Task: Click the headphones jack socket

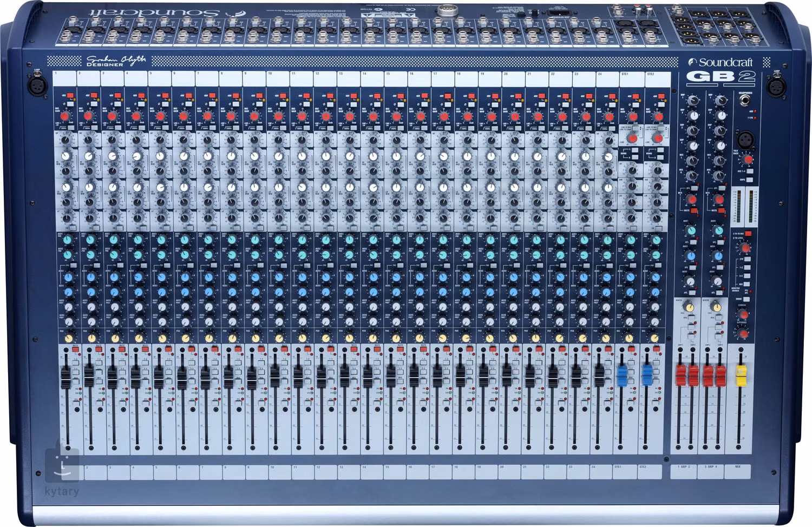Action: coord(744,100)
